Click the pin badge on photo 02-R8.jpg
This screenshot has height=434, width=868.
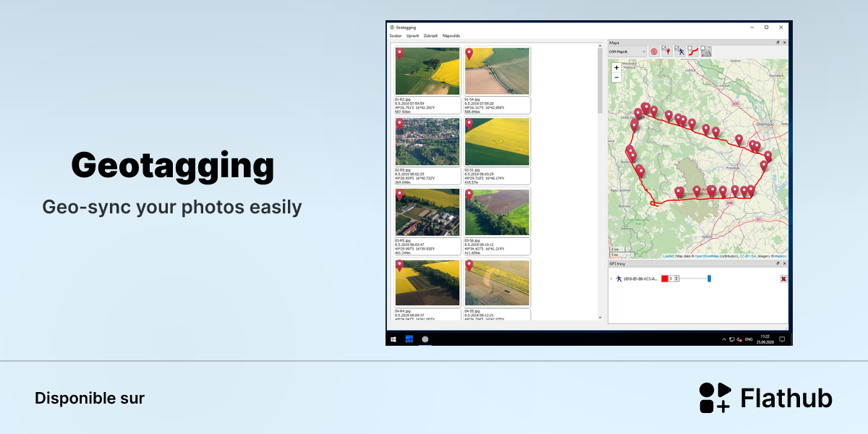coord(400,125)
